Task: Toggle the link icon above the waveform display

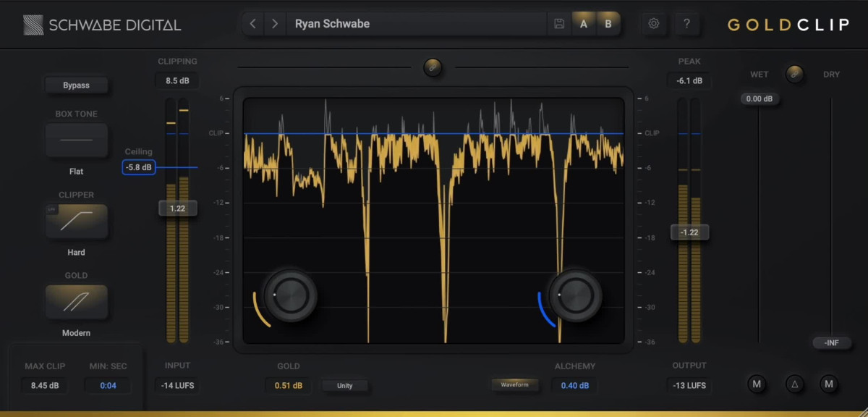Action: [x=433, y=67]
